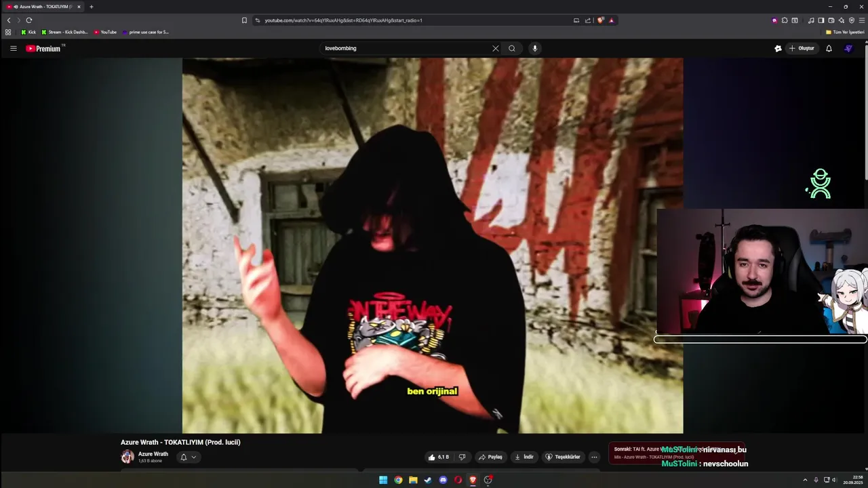Open Chrome from the taskbar
This screenshot has width=868, height=488.
point(398,480)
